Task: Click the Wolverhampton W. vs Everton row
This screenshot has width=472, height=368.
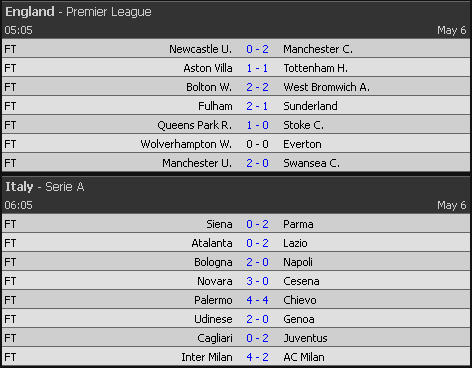Action: pos(236,144)
